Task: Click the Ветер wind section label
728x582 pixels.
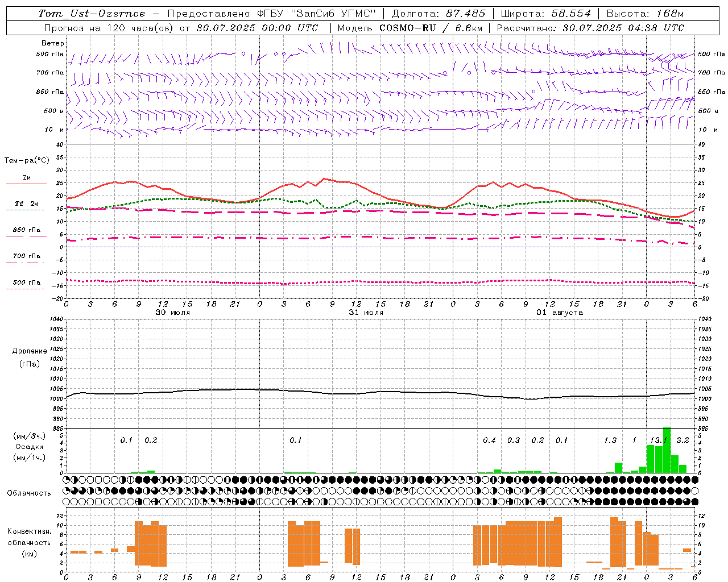Action: tap(53, 43)
